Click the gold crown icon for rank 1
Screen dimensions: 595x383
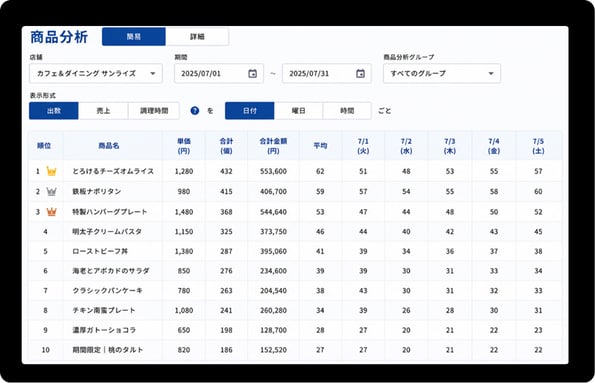52,171
